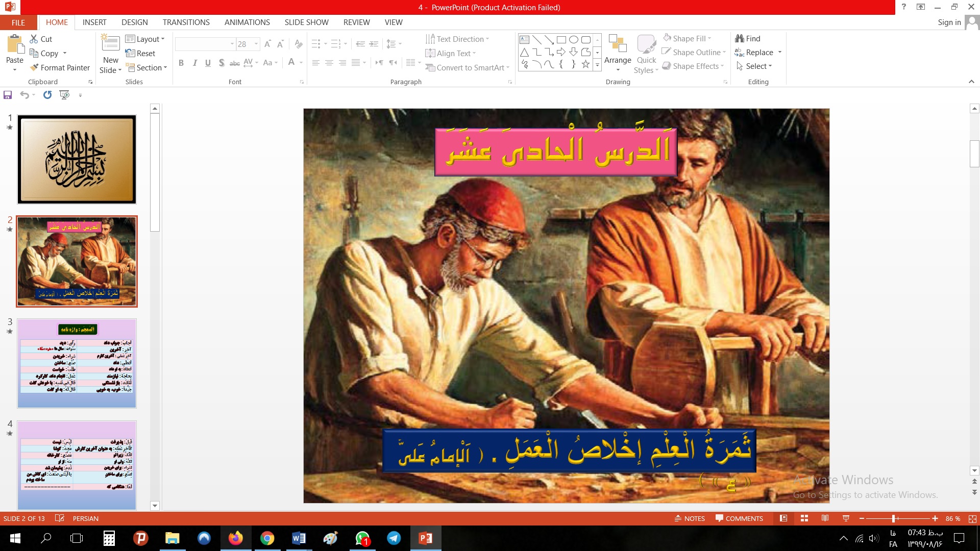Screen dimensions: 980x551
Task: Switch to the TRANSITIONS ribbon tab
Action: (186, 22)
